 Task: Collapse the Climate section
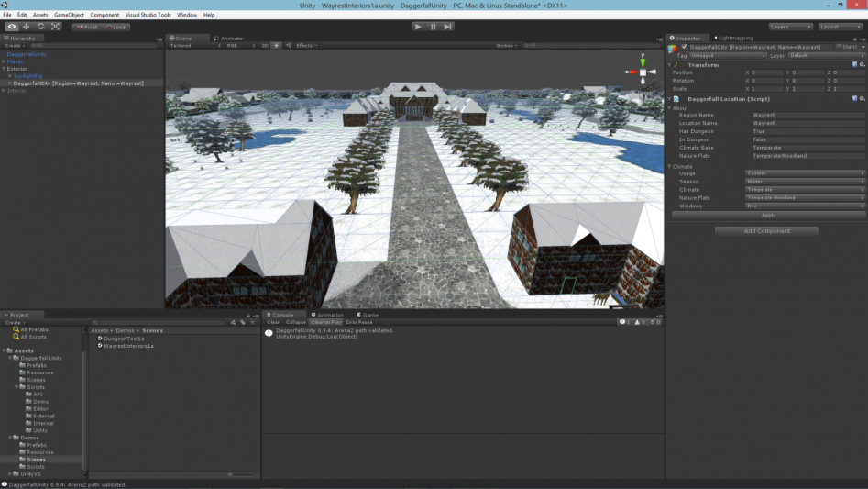coord(670,166)
